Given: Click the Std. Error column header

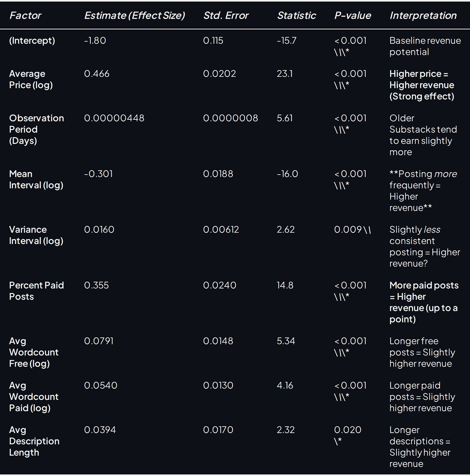Looking at the screenshot, I should point(226,15).
